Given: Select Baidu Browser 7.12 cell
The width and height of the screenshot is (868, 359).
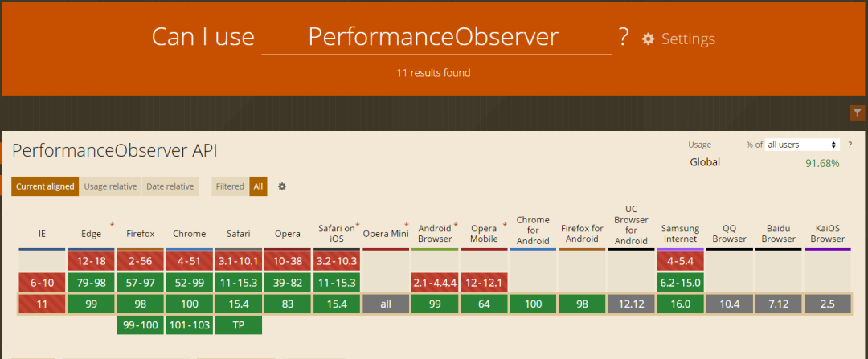Looking at the screenshot, I should pyautogui.click(x=778, y=304).
